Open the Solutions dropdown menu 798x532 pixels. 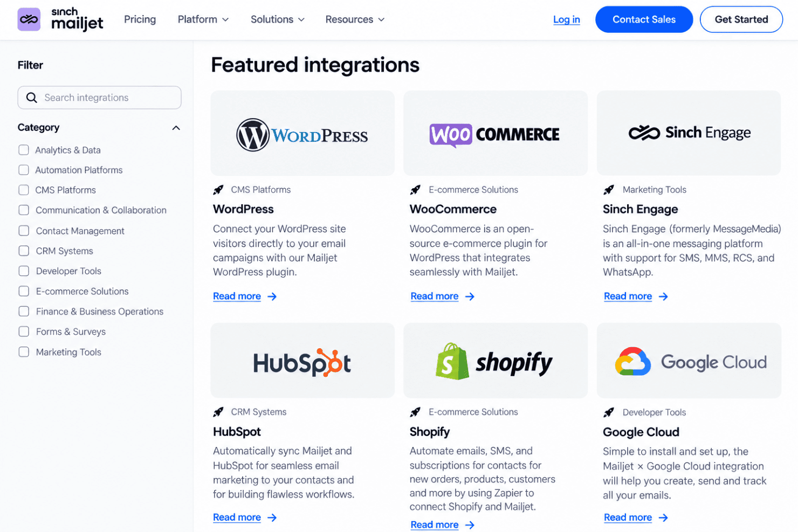click(278, 19)
